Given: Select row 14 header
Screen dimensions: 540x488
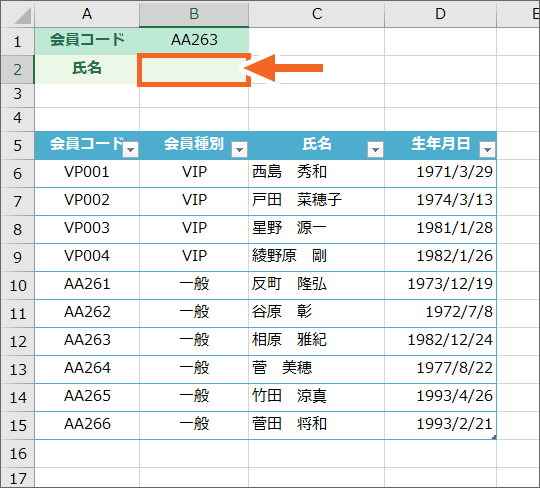Looking at the screenshot, I should tap(17, 397).
